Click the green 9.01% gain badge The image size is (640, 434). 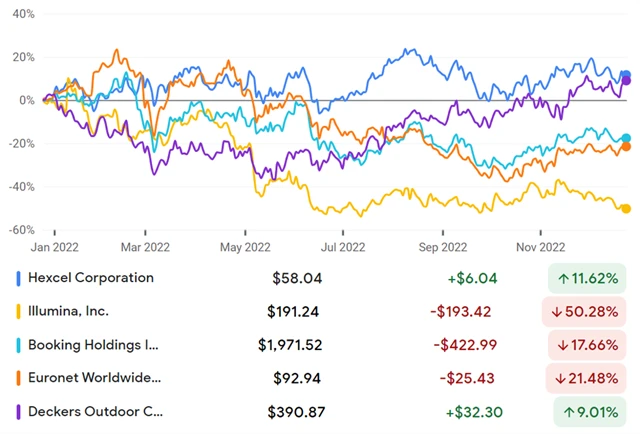[x=591, y=411]
